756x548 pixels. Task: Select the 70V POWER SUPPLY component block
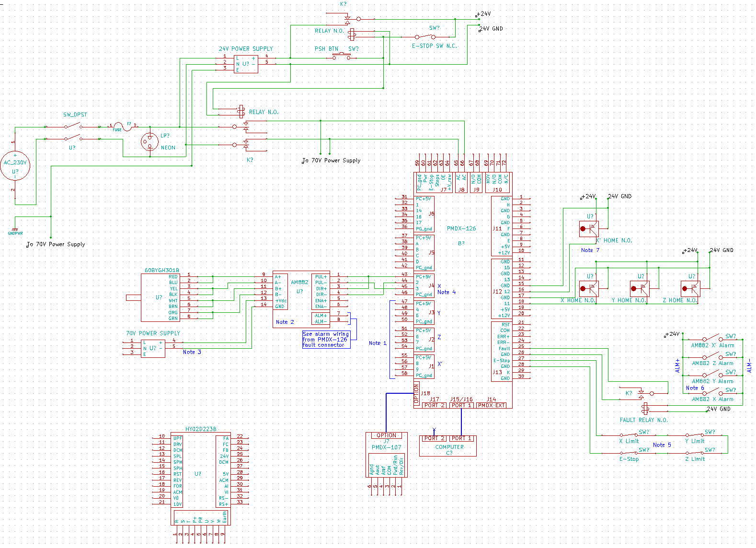pyautogui.click(x=153, y=348)
